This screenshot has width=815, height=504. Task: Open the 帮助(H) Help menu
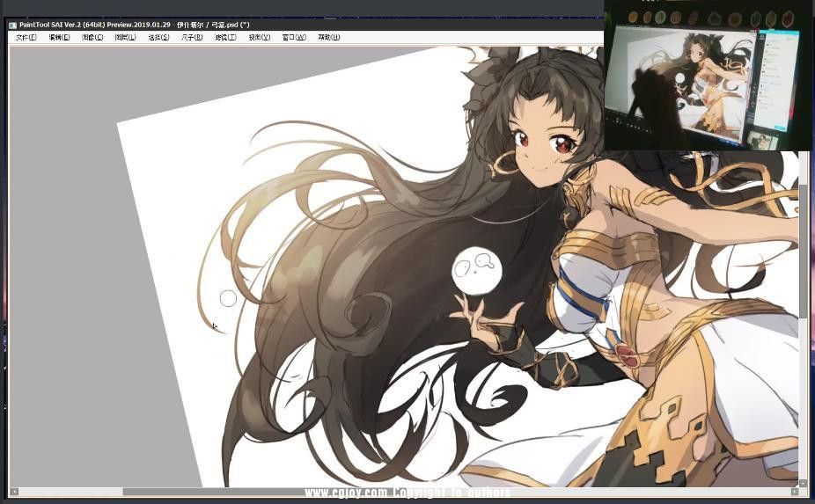[328, 38]
